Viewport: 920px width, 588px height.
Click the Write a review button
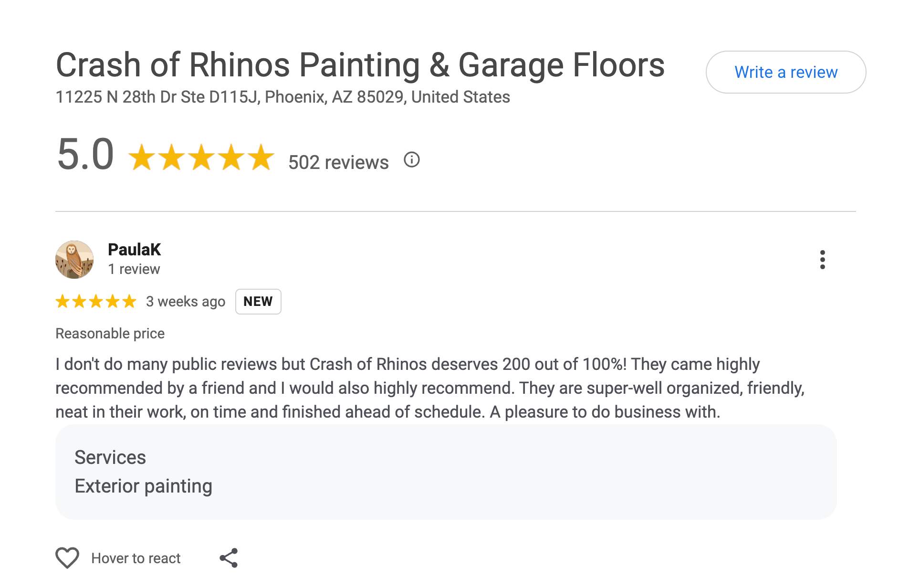[x=786, y=73]
